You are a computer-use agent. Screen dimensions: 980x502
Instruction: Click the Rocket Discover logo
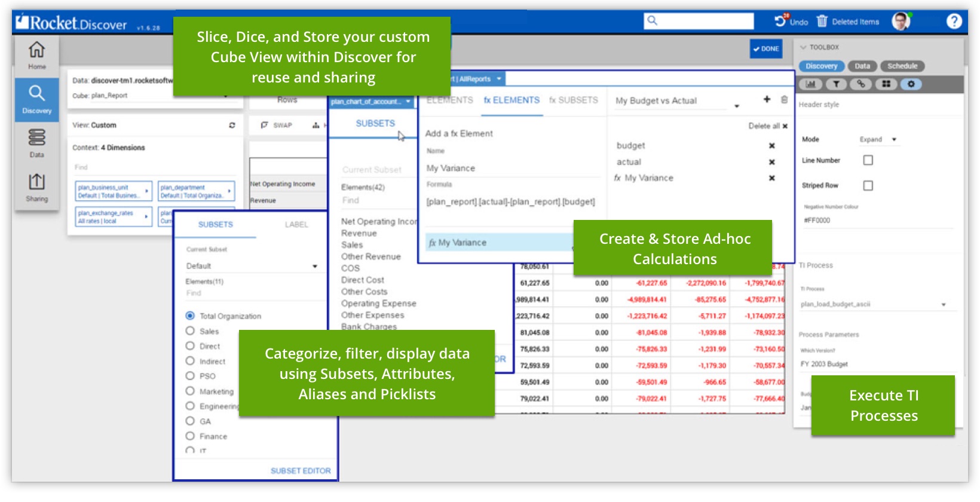pyautogui.click(x=71, y=23)
